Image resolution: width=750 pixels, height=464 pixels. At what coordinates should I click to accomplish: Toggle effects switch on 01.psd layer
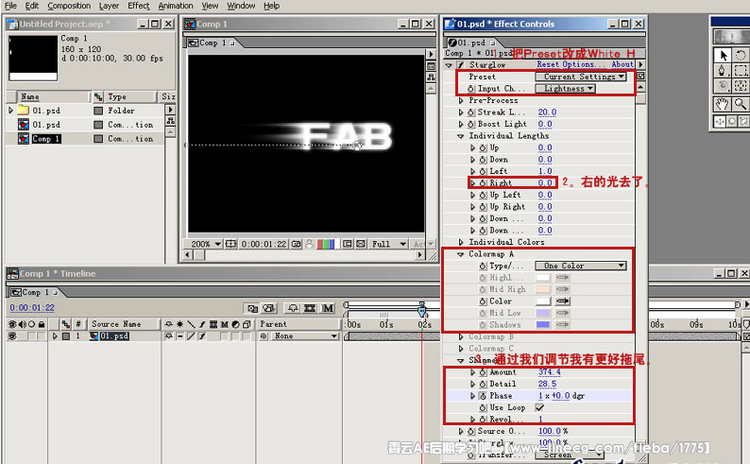(202, 336)
